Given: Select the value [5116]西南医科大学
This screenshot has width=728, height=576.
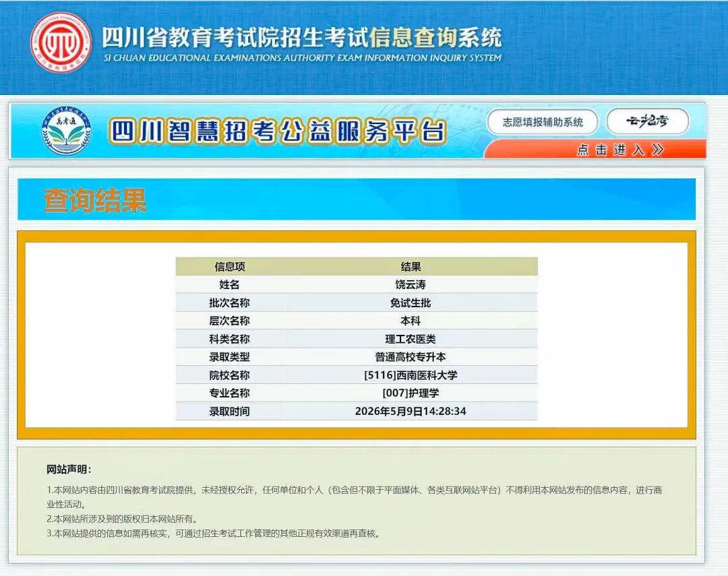Looking at the screenshot, I should coord(411,375).
